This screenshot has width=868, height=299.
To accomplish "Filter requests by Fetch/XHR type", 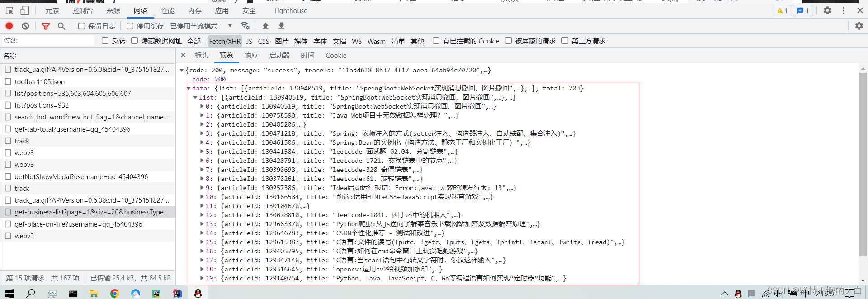I will (225, 41).
